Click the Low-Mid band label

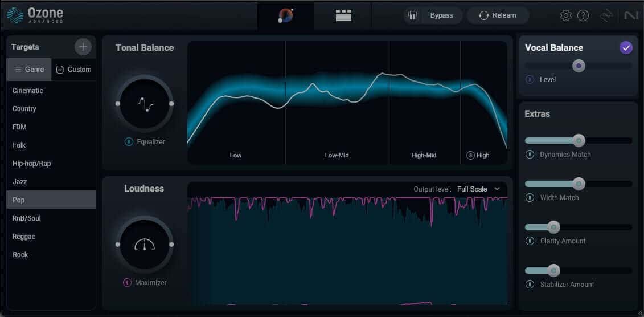tap(337, 156)
